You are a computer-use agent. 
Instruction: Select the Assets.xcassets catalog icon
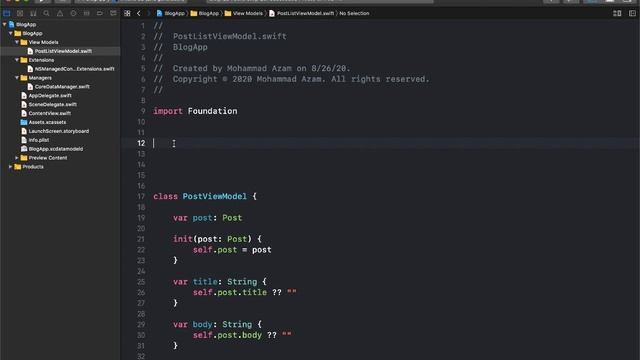(24, 122)
